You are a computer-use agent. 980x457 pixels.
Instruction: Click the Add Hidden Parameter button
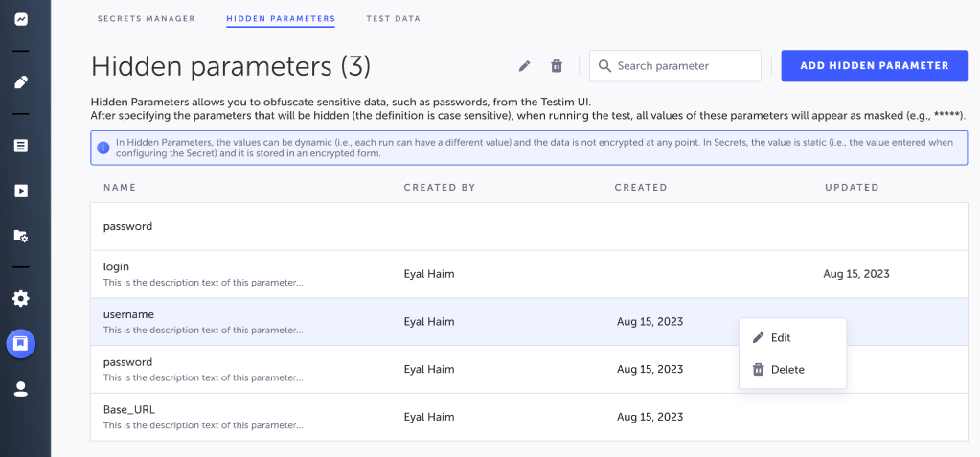[875, 66]
